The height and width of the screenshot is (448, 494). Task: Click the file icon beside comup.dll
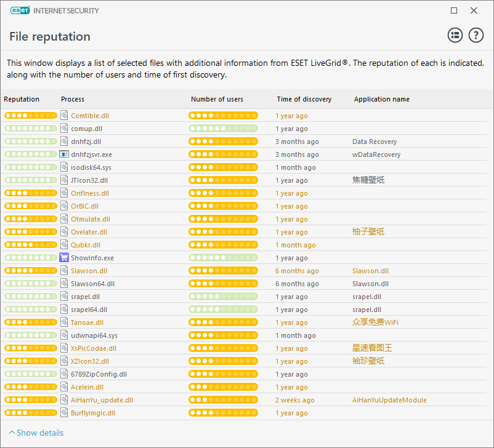pyautogui.click(x=64, y=128)
